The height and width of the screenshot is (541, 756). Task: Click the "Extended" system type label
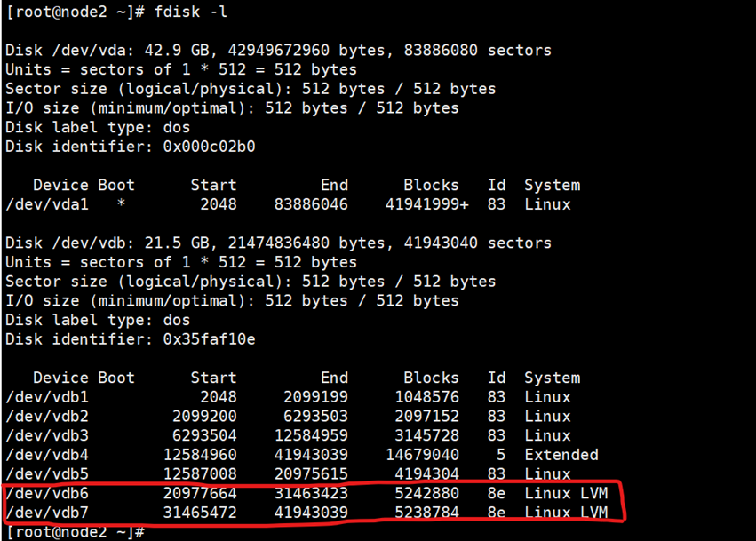(561, 455)
